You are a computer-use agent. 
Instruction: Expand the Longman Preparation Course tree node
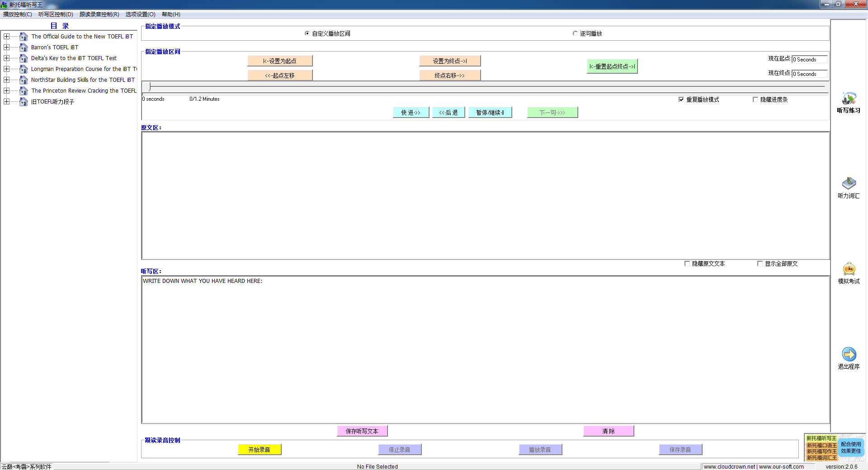[x=6, y=69]
